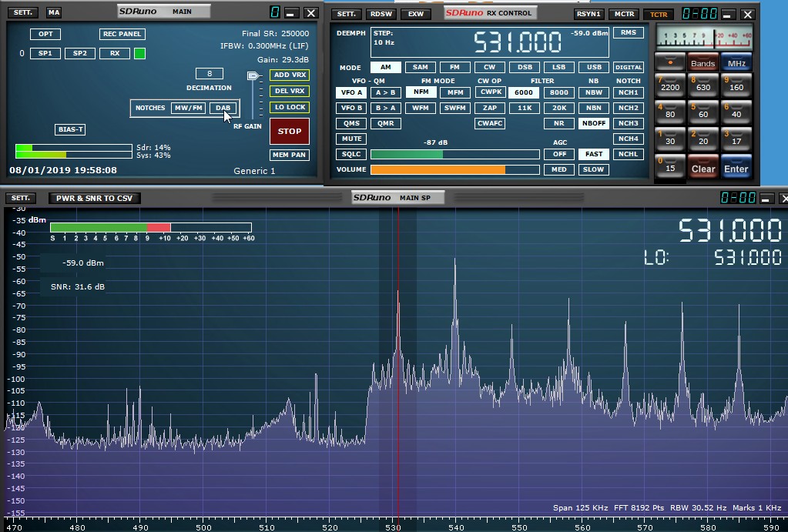The image size is (788, 532).
Task: Click the MCTR button
Action: pyautogui.click(x=624, y=14)
